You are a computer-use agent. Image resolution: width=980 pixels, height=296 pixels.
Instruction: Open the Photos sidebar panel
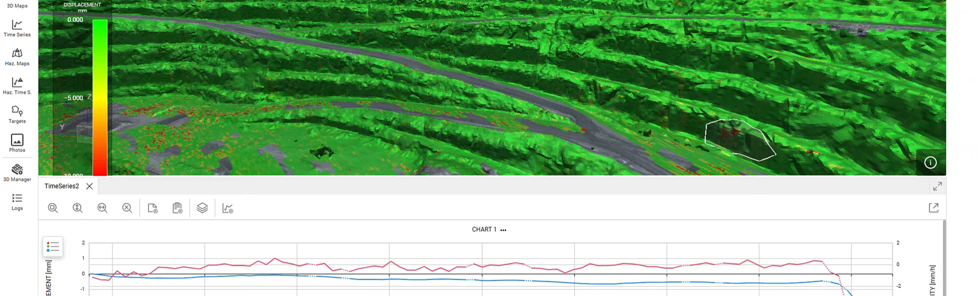tap(17, 143)
